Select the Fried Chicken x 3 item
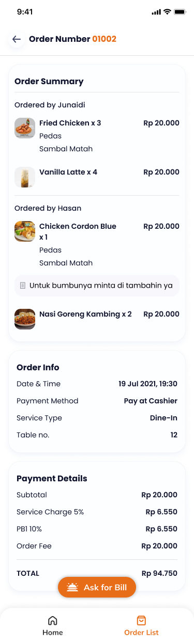194x644 pixels. 97,136
